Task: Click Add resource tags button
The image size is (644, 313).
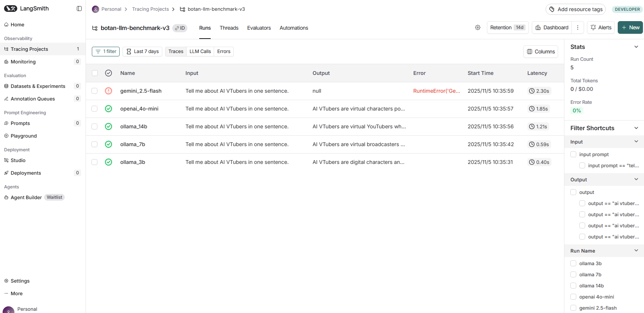Action: [575, 9]
